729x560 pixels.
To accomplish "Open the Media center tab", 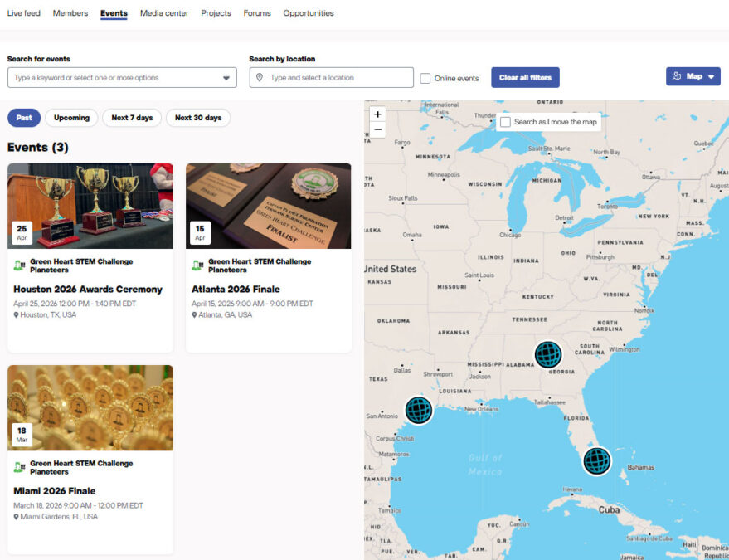I will coord(164,13).
